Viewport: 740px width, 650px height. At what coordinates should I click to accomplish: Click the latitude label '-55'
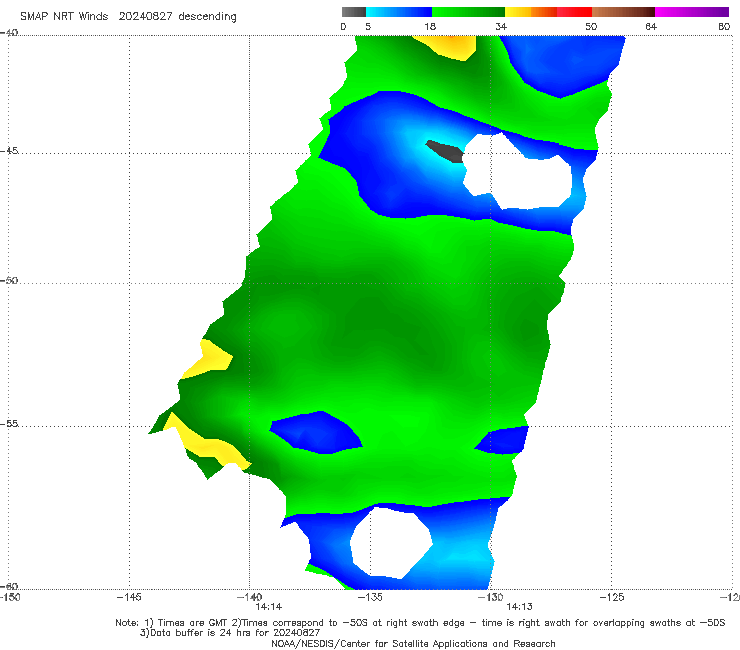click(9, 424)
